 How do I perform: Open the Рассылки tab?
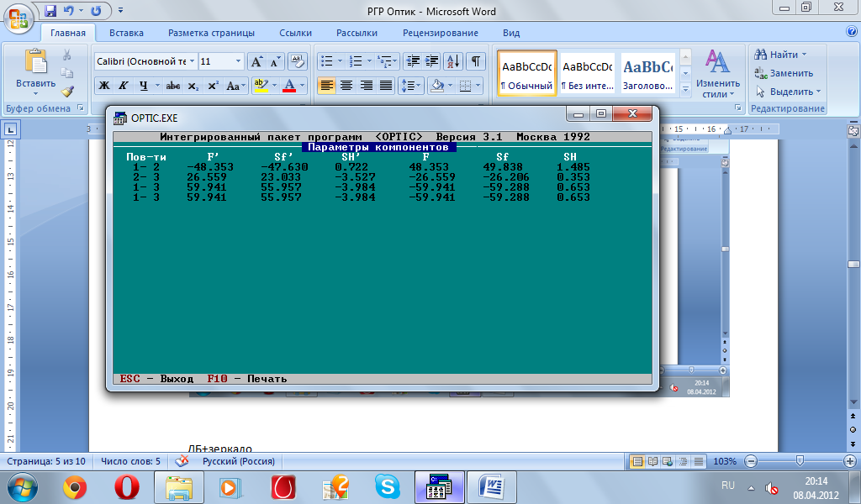[x=357, y=33]
